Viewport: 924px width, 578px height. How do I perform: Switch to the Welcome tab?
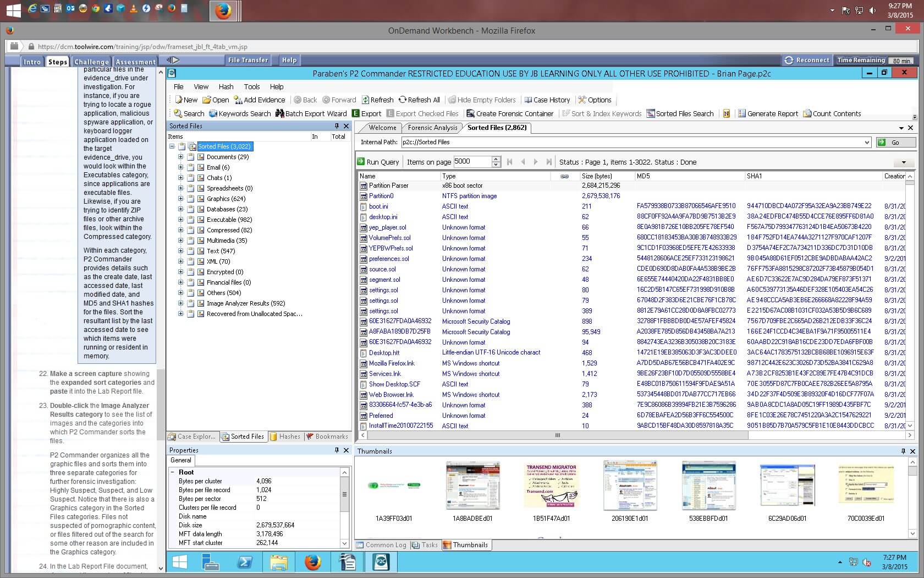pyautogui.click(x=382, y=128)
